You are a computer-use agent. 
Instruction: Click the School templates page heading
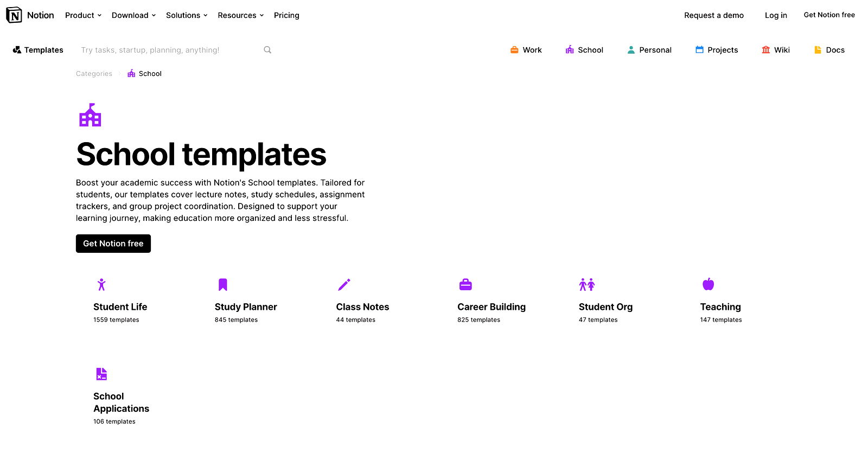[x=201, y=155]
